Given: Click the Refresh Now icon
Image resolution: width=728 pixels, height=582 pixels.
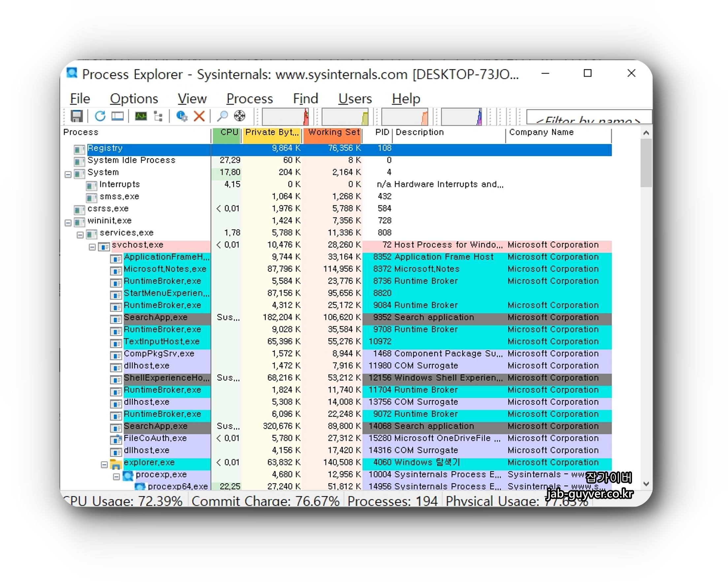Looking at the screenshot, I should [100, 116].
